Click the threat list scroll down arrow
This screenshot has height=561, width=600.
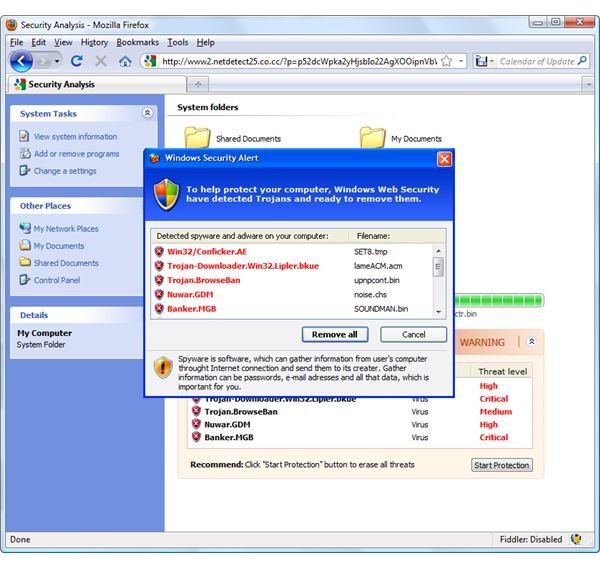pyautogui.click(x=438, y=312)
